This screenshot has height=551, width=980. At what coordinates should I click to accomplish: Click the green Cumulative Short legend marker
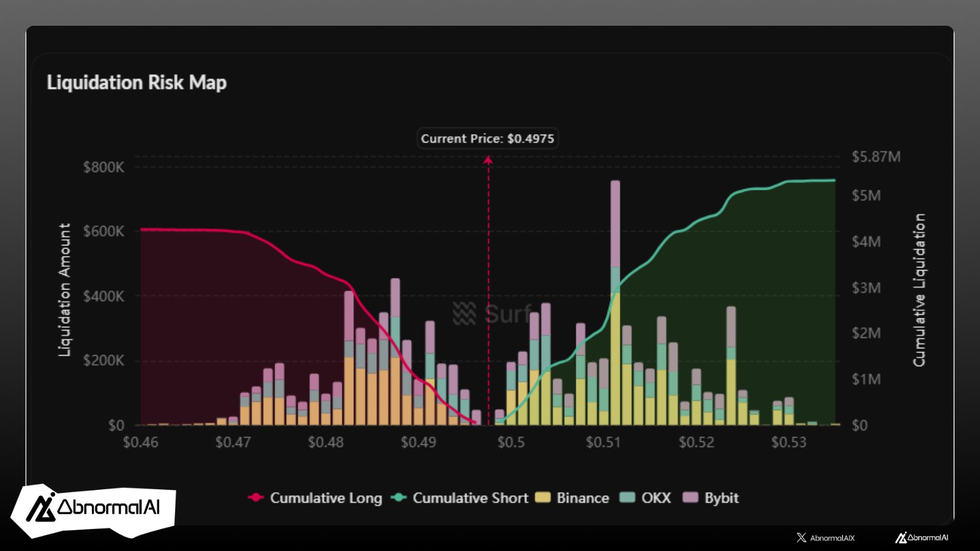pos(398,498)
